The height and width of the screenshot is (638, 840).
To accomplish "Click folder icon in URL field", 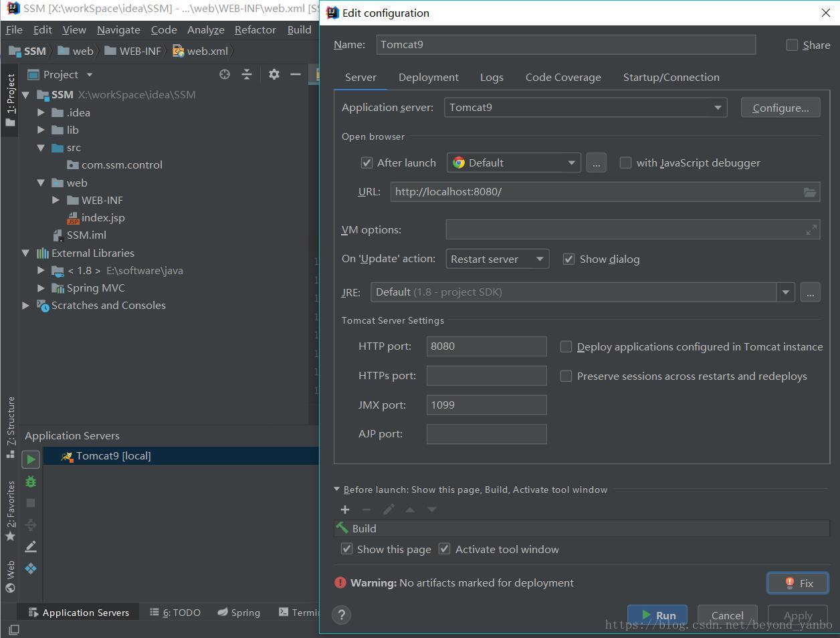I will [810, 192].
